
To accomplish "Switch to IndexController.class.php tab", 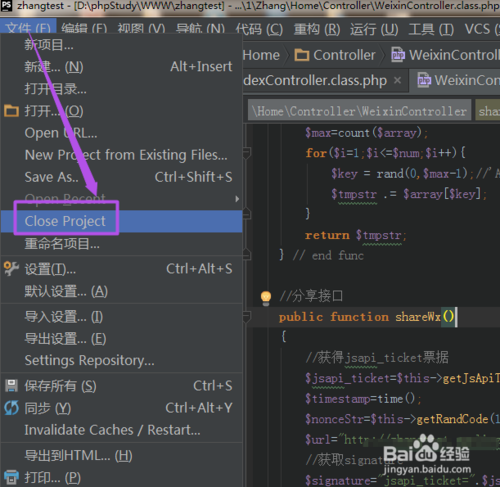I will point(315,80).
